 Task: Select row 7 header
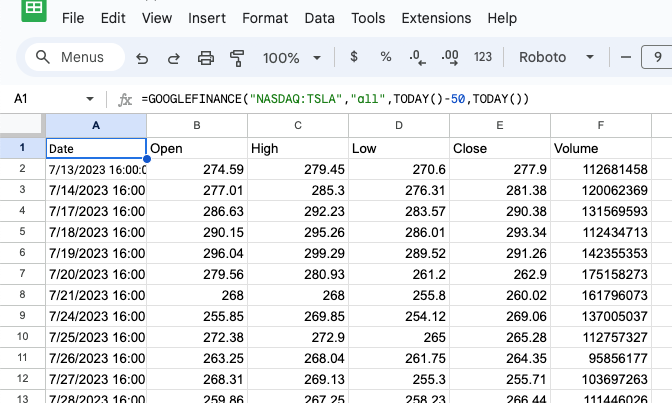(22, 274)
